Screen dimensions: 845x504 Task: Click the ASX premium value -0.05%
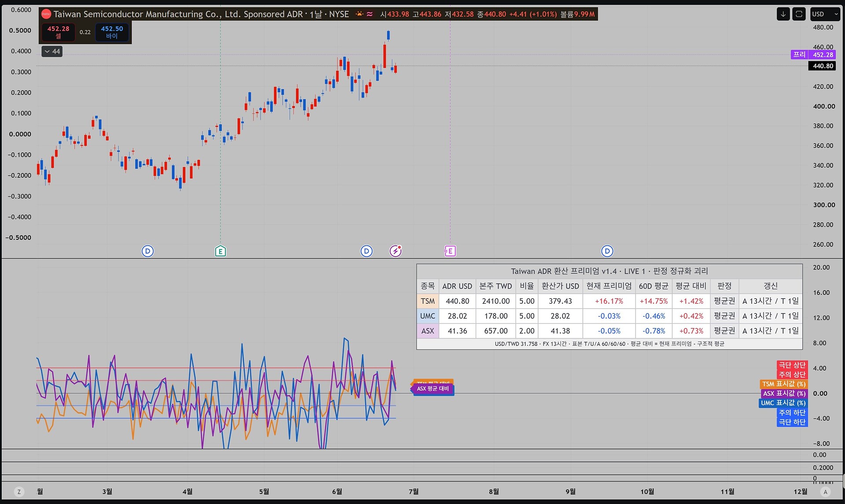[x=609, y=331]
